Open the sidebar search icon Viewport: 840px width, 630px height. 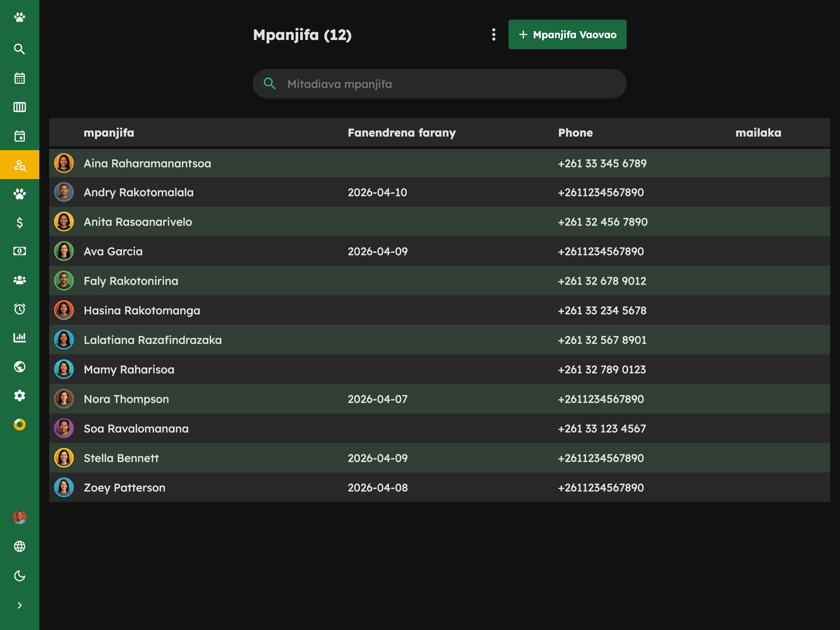click(19, 49)
